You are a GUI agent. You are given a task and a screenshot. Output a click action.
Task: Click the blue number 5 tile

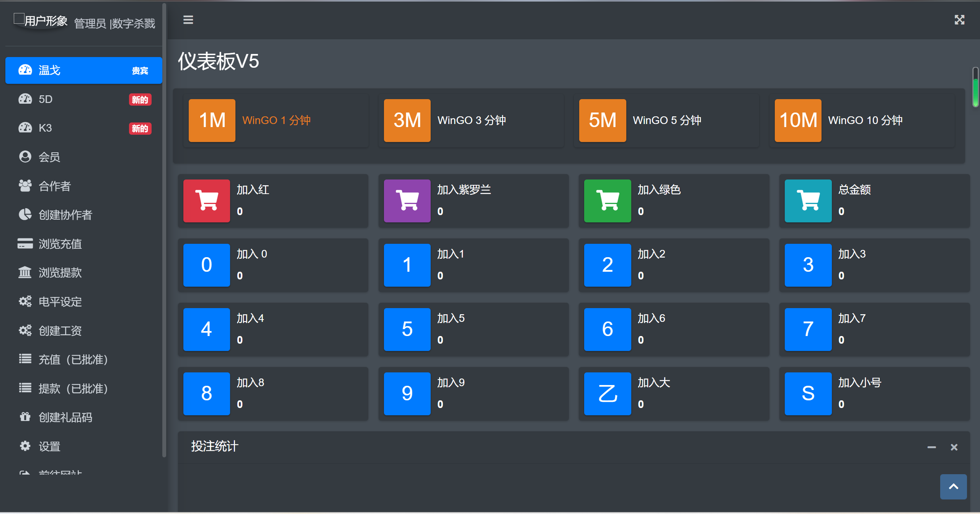(407, 329)
